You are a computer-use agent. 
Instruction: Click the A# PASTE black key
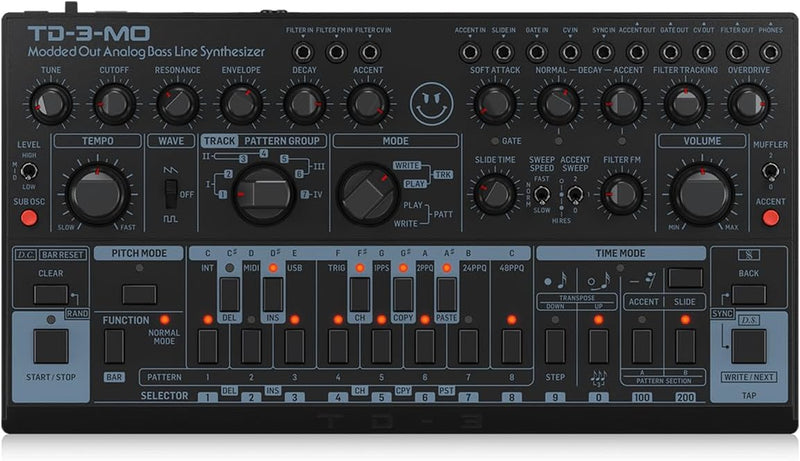coord(446,294)
